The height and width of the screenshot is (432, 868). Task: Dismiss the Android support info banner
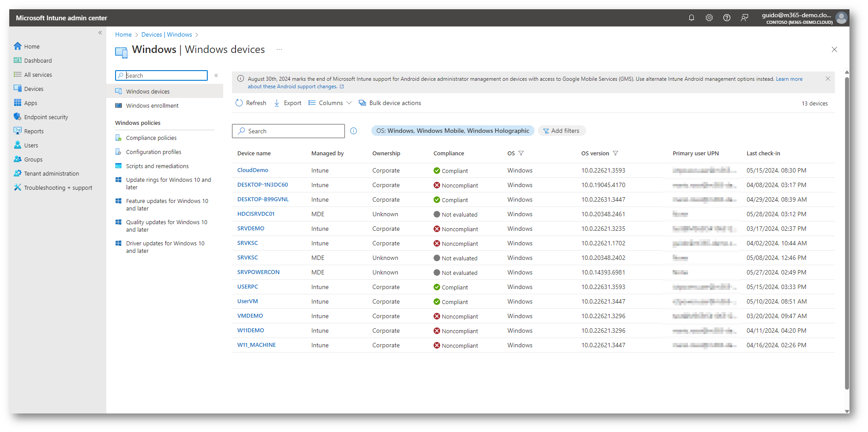pyautogui.click(x=827, y=79)
